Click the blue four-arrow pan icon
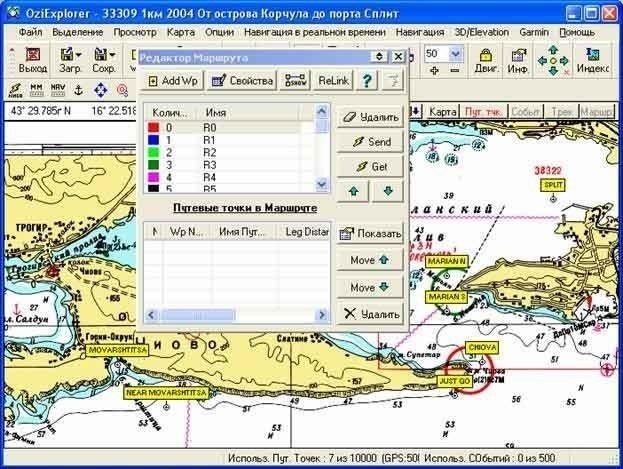 click(x=100, y=90)
